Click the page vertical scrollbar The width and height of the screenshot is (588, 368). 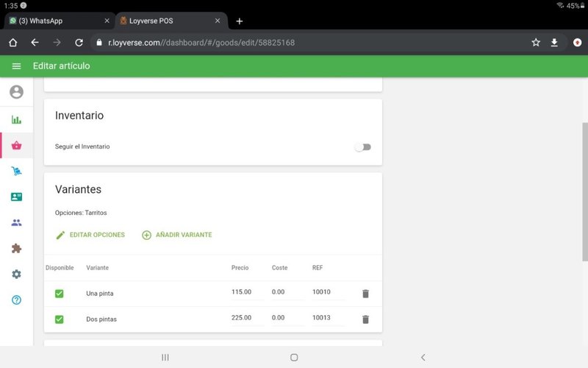584,191
